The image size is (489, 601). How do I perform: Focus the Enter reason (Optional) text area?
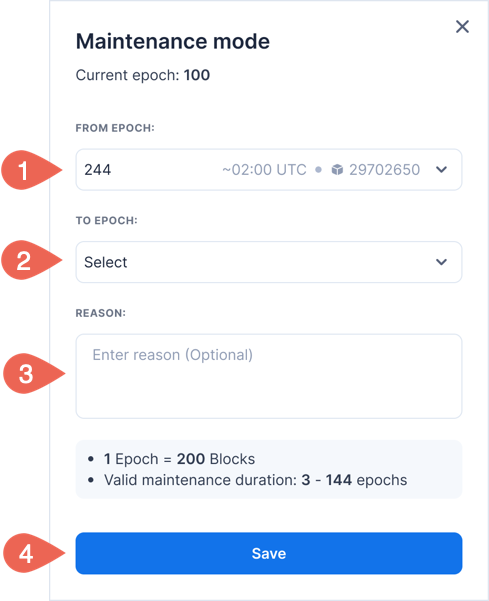coord(269,376)
